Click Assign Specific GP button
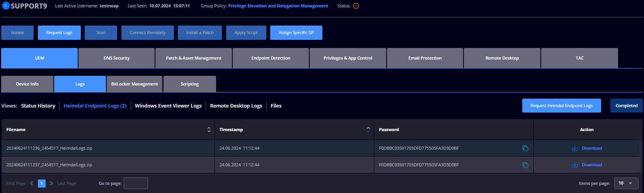644x193 pixels. [296, 32]
